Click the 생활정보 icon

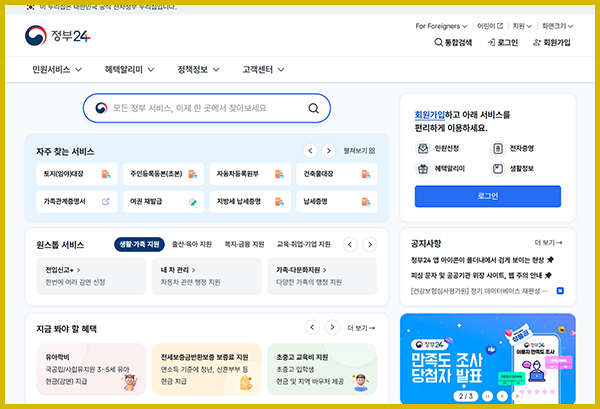point(498,169)
